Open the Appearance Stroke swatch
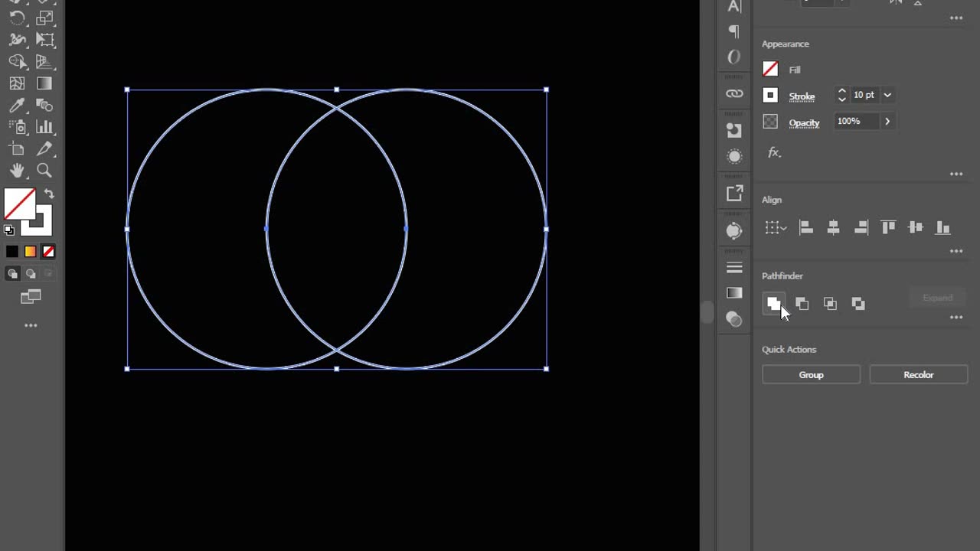 [770, 96]
